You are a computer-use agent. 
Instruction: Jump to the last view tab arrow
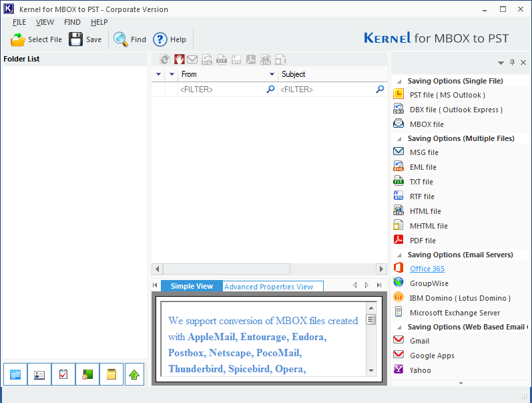(379, 285)
